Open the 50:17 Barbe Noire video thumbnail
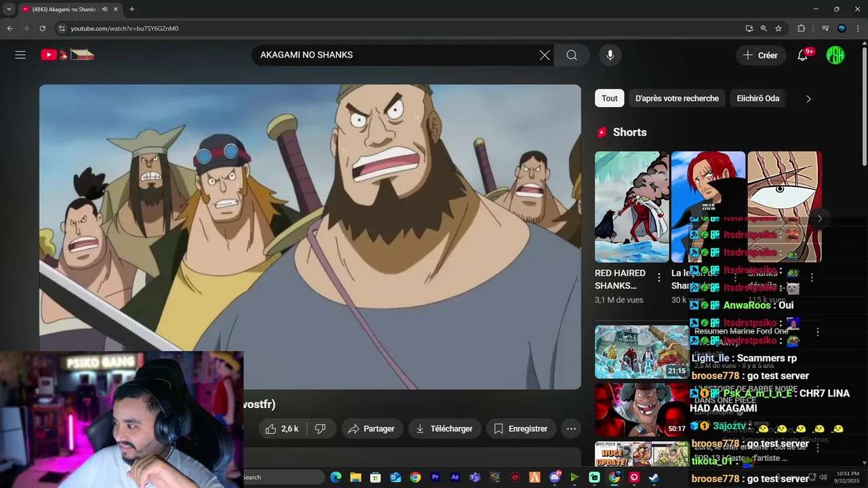 coord(642,410)
